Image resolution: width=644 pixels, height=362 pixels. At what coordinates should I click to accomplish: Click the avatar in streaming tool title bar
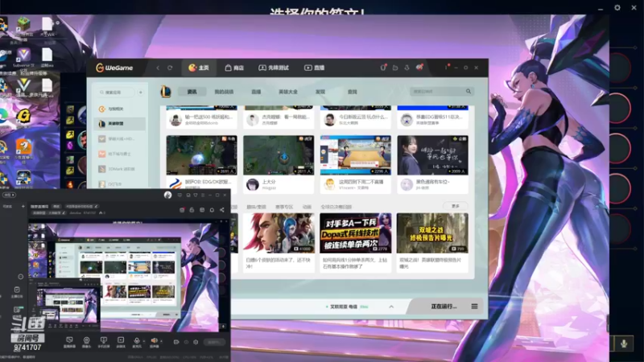click(x=167, y=195)
